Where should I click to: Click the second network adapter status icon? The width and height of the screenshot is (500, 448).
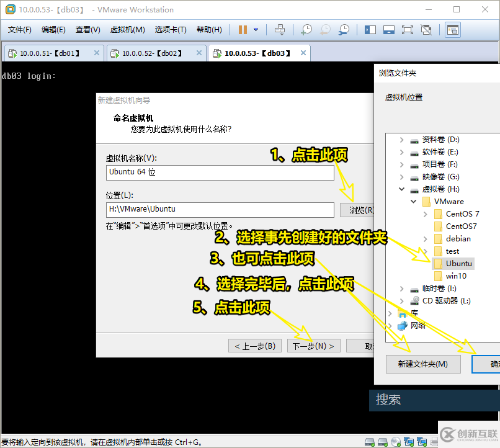tap(422, 442)
